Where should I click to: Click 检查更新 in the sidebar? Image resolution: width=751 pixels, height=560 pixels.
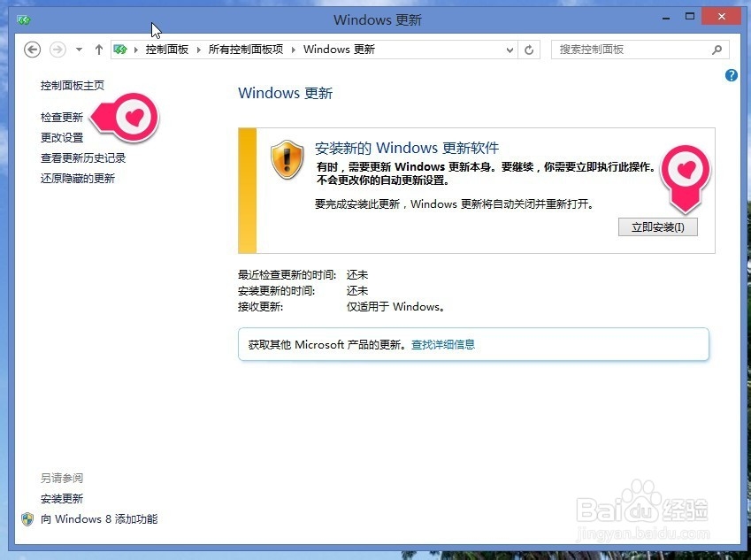(62, 118)
